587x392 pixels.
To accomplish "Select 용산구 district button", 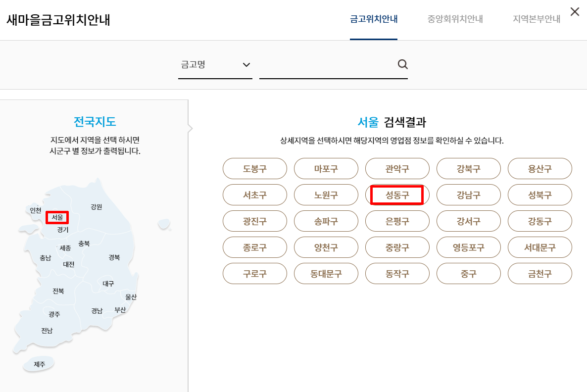I will (540, 168).
